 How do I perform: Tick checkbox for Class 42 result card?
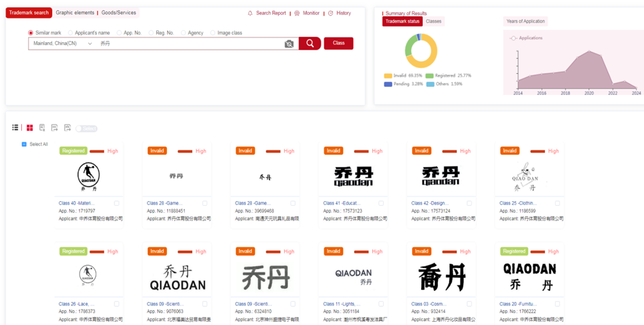(469, 203)
